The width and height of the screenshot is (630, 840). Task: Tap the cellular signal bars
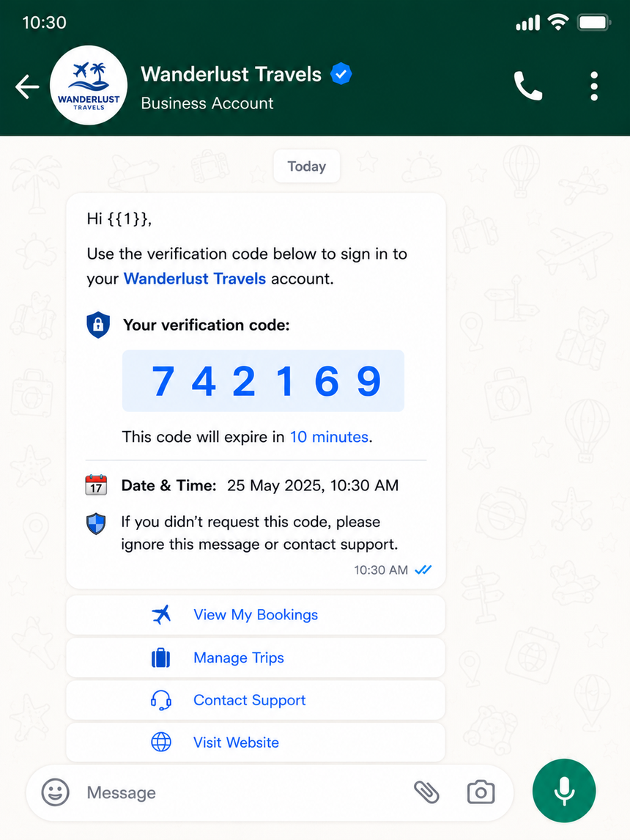(x=527, y=23)
